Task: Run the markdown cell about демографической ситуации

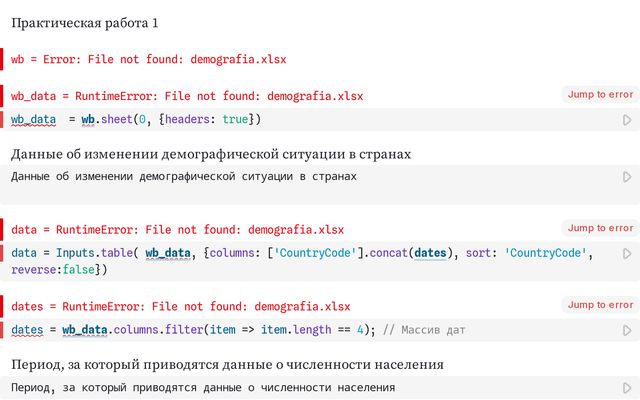Action: 627,177
